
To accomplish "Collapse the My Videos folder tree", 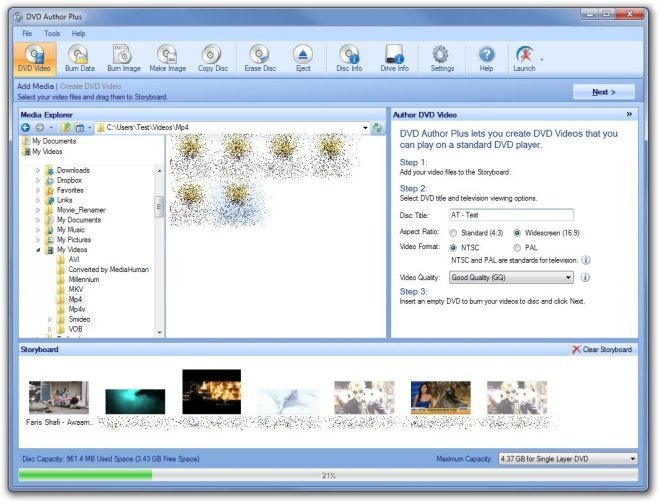I will pos(38,250).
